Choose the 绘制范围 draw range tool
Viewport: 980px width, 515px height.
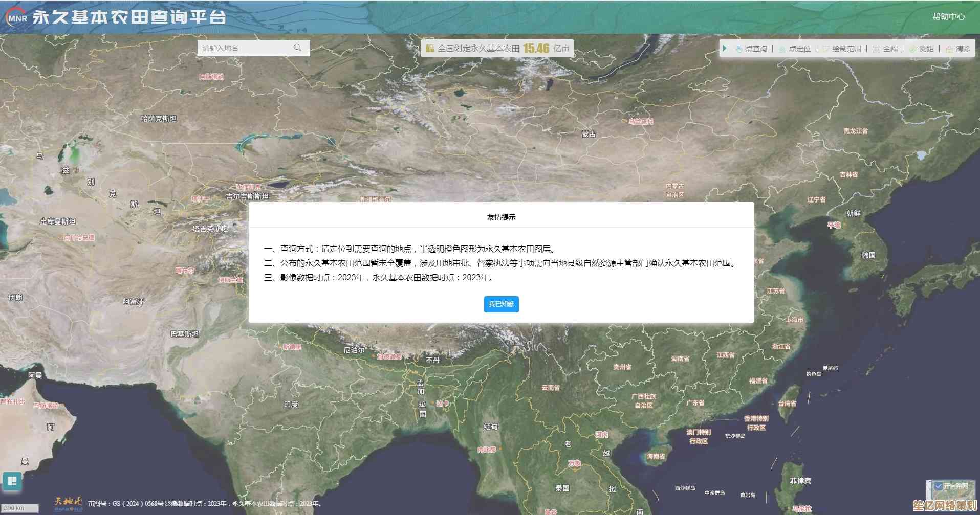tap(841, 49)
